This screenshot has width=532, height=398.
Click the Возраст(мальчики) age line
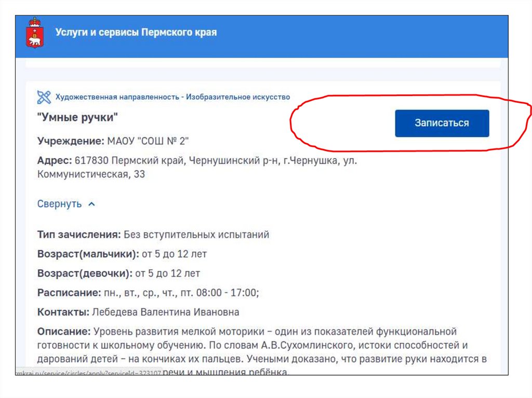[122, 254]
